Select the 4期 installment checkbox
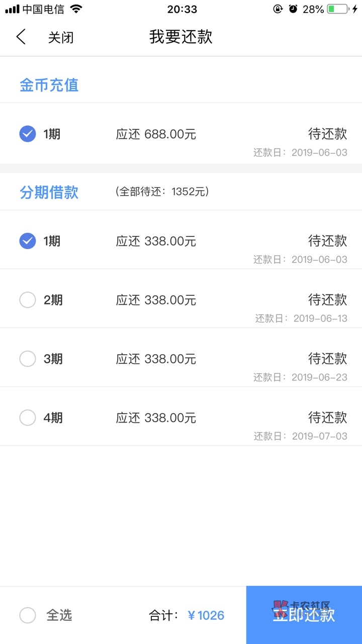This screenshot has height=644, width=362. (x=28, y=418)
